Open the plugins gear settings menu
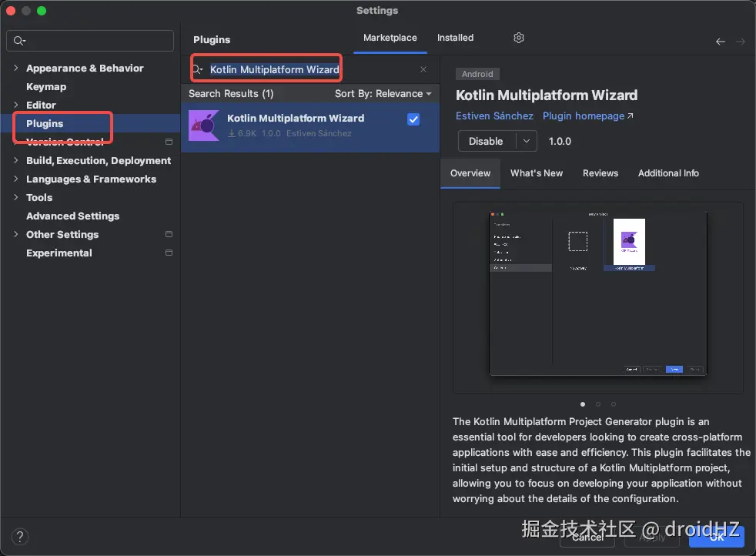756x556 pixels. 518,38
